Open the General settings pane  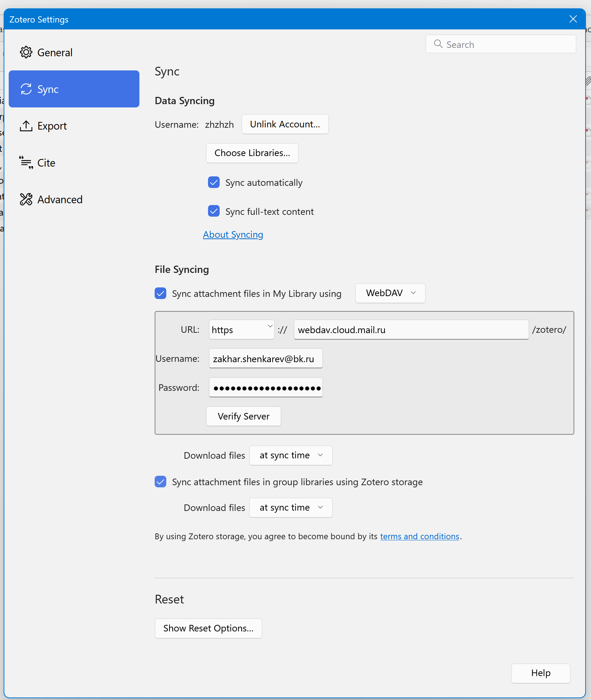[74, 52]
